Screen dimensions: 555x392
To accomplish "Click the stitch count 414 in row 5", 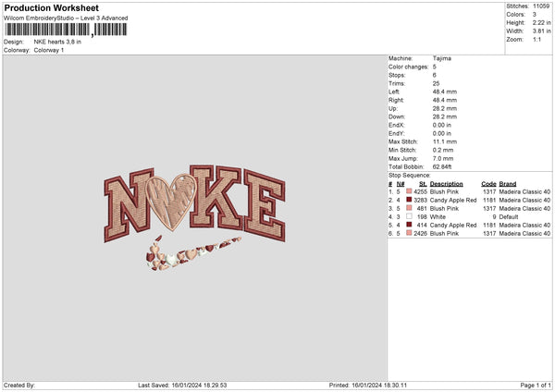I will (x=423, y=225).
